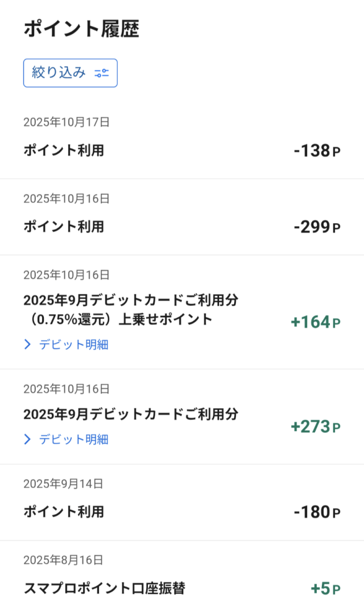Tap the ポイント利用 label above -299P row

pyautogui.click(x=64, y=227)
